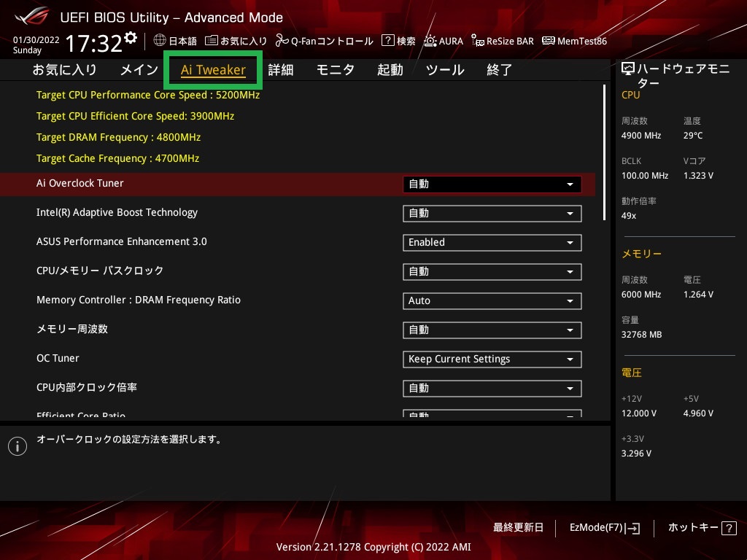Switch to the モニタ tab
The width and height of the screenshot is (747, 560).
pyautogui.click(x=336, y=70)
